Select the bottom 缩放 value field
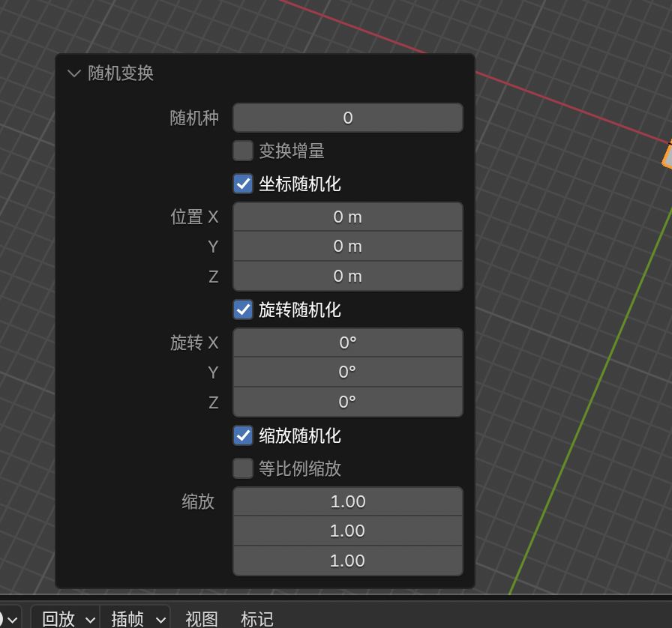Screen dimensions: 672x628 point(347,561)
